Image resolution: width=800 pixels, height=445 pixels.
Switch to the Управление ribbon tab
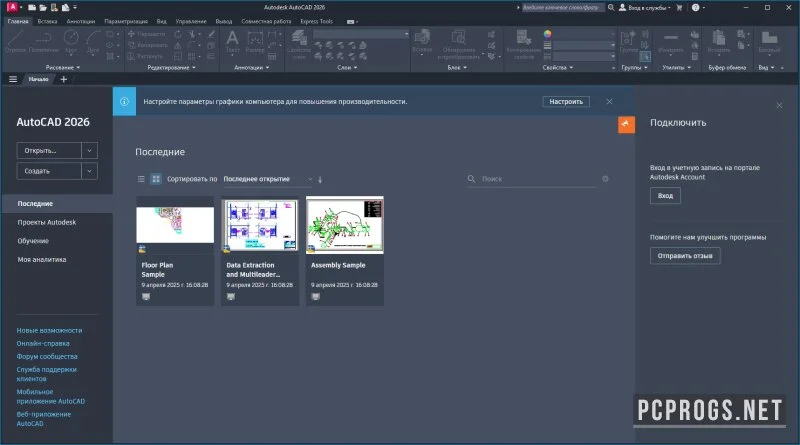tap(191, 21)
